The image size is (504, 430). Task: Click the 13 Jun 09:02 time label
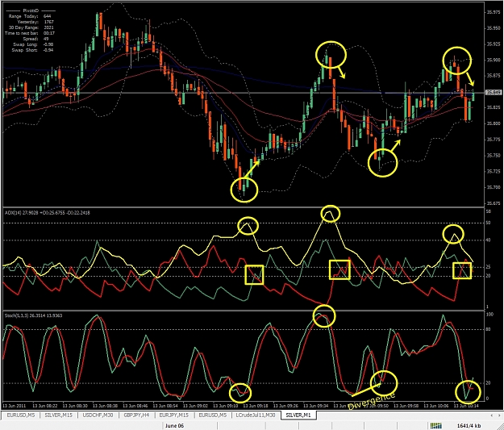coord(196,406)
